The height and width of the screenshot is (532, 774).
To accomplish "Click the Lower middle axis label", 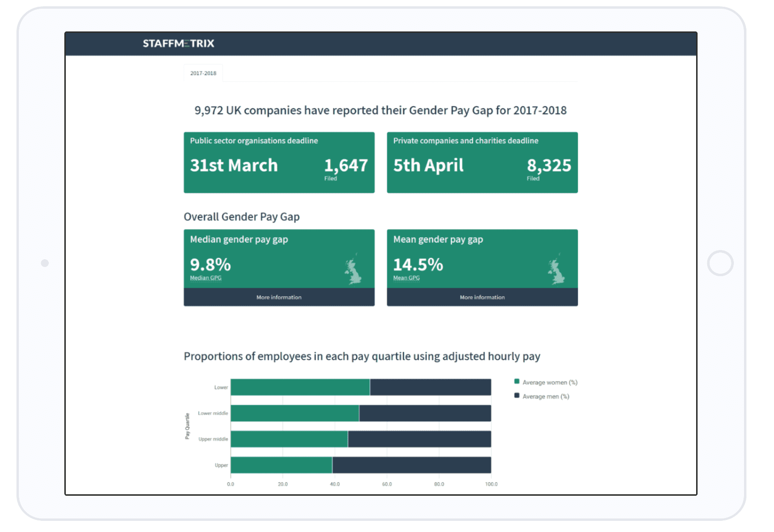I will [x=213, y=414].
